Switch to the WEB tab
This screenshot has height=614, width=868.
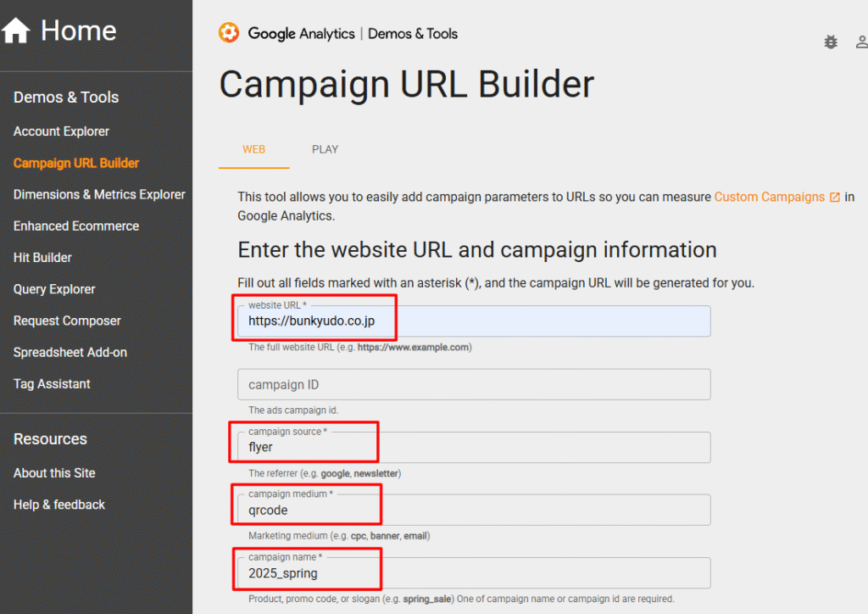pyautogui.click(x=253, y=148)
